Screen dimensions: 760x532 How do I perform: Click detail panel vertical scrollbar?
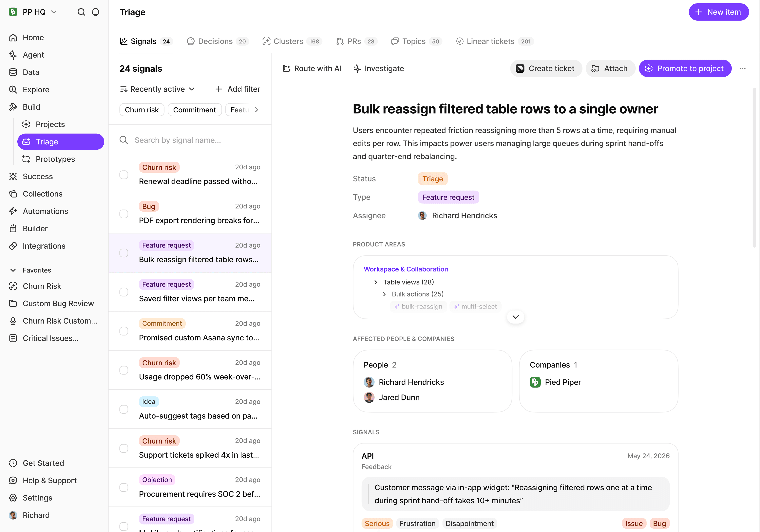[754, 168]
